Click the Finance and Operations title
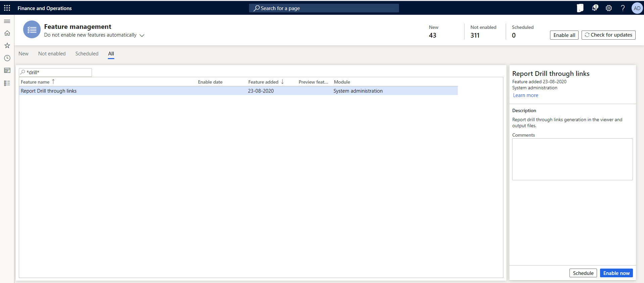This screenshot has width=644, height=283. (x=45, y=8)
